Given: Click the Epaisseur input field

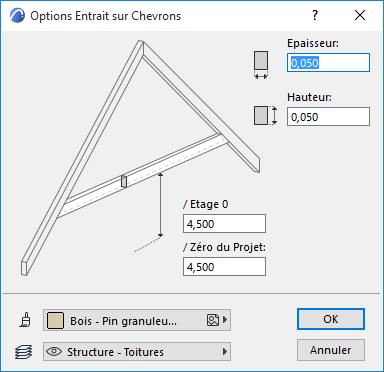Looking at the screenshot, I should 328,62.
